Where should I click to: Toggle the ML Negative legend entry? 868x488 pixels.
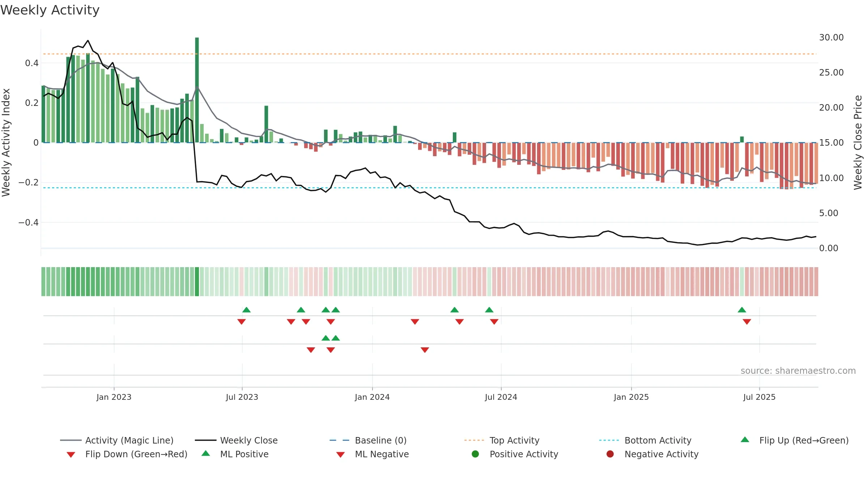click(x=373, y=454)
